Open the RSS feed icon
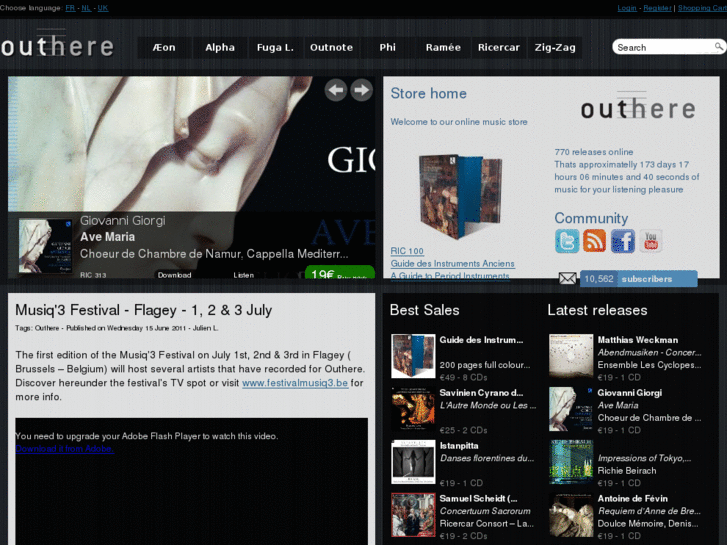 pos(594,241)
